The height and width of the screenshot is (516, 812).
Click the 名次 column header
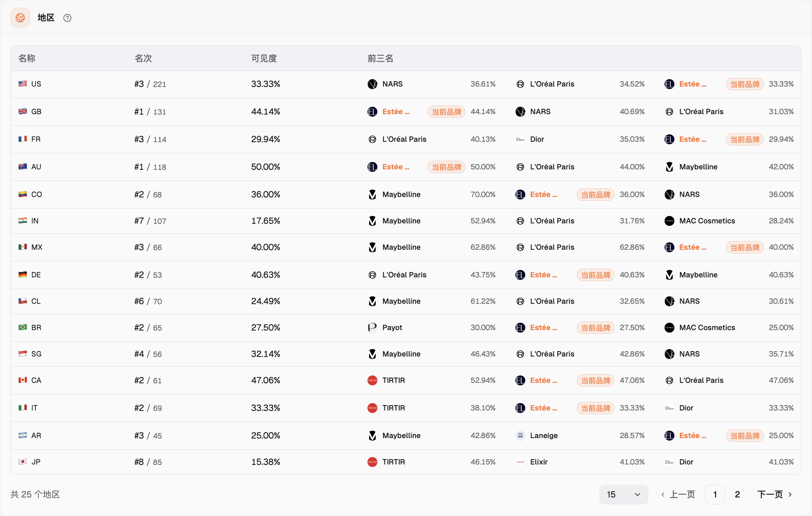click(143, 59)
